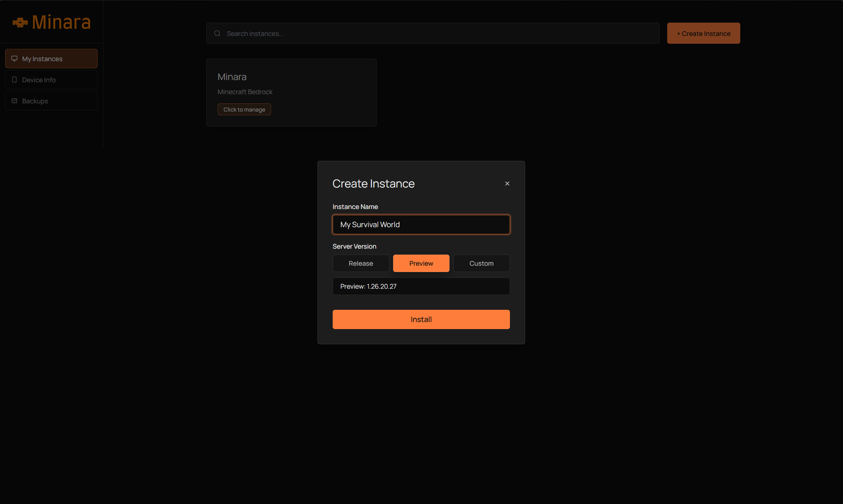Viewport: 843px width, 504px height.
Task: Click the + Create Instance button
Action: pos(704,33)
